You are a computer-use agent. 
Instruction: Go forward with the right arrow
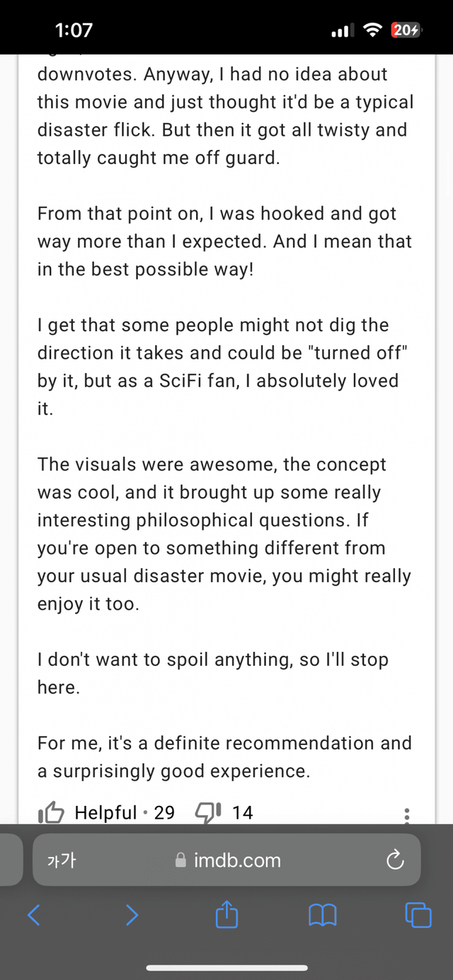coord(132,916)
